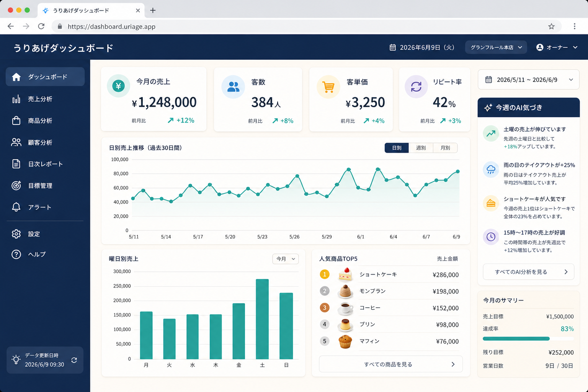Switch chart to 週別 view
This screenshot has width=588, height=392.
coord(421,148)
